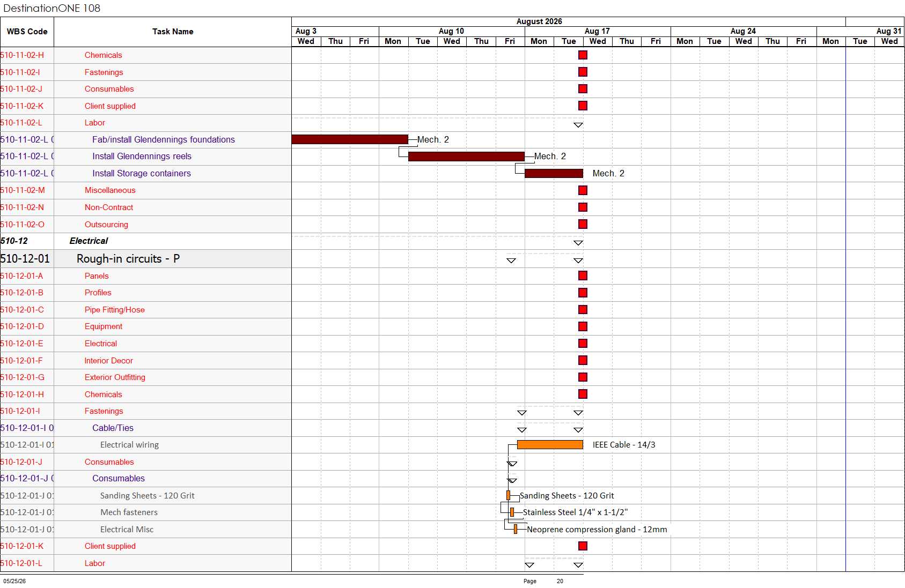Click the orange Electrical wiring bar
Image resolution: width=905 pixels, height=588 pixels.
pos(550,445)
